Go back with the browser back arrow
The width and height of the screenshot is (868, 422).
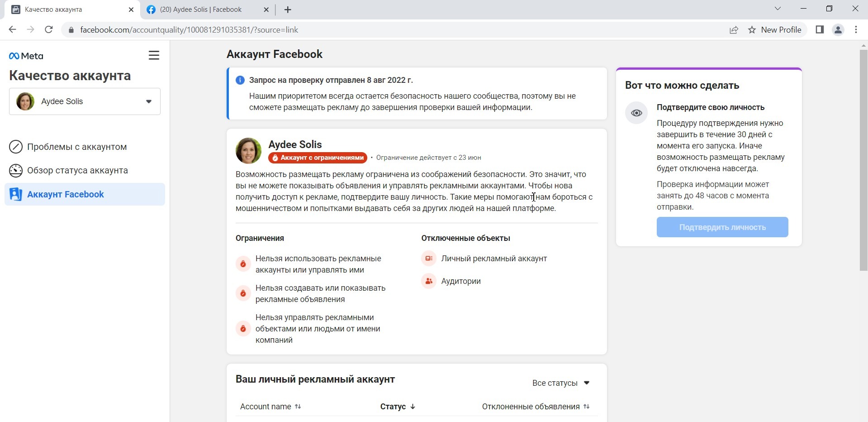(x=12, y=30)
